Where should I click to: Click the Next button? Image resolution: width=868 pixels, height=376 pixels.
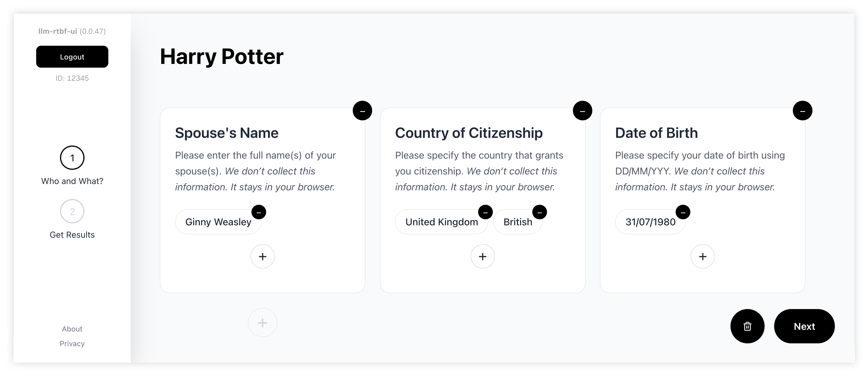pyautogui.click(x=804, y=326)
